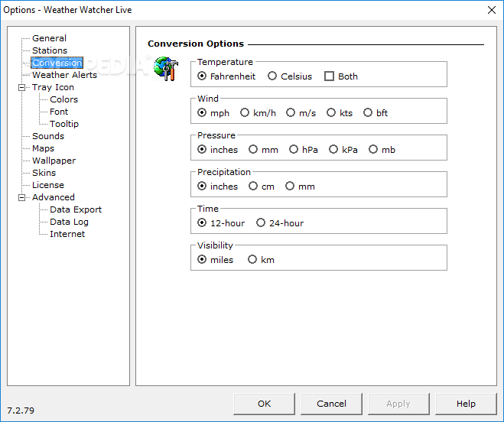Select Advanced in the tree

[x=54, y=197]
